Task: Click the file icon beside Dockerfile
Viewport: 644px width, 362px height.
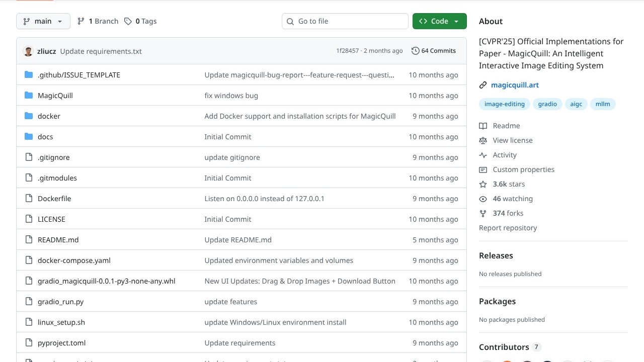Action: pos(29,199)
